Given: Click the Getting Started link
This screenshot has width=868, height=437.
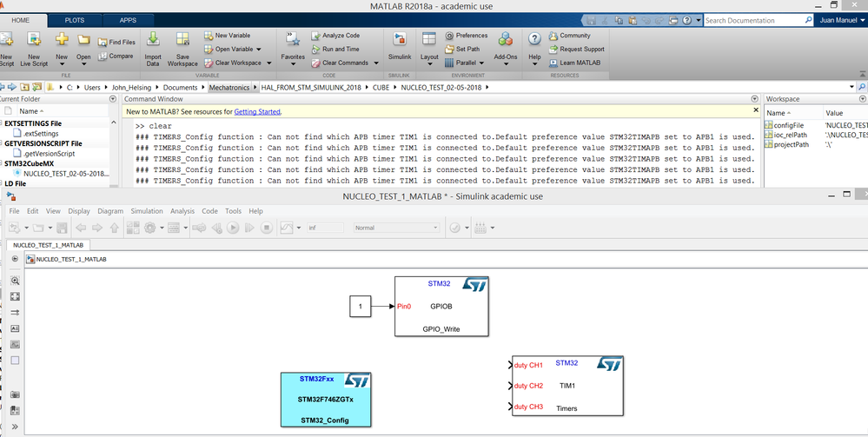Looking at the screenshot, I should click(257, 112).
